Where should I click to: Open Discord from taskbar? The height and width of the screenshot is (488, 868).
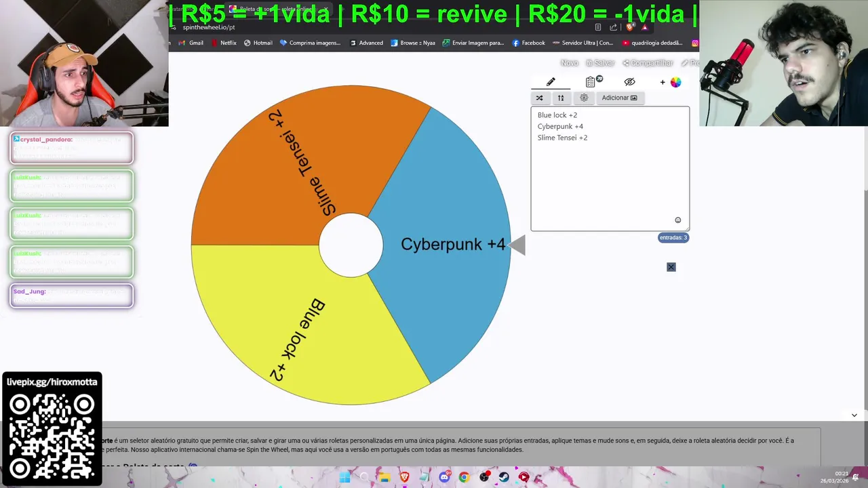point(444,477)
